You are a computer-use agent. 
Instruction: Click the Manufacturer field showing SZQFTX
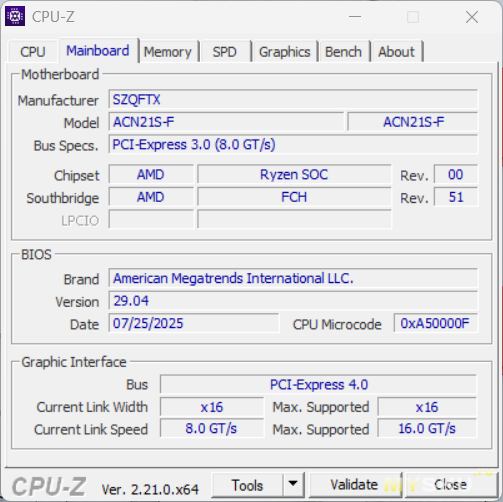tap(293, 99)
